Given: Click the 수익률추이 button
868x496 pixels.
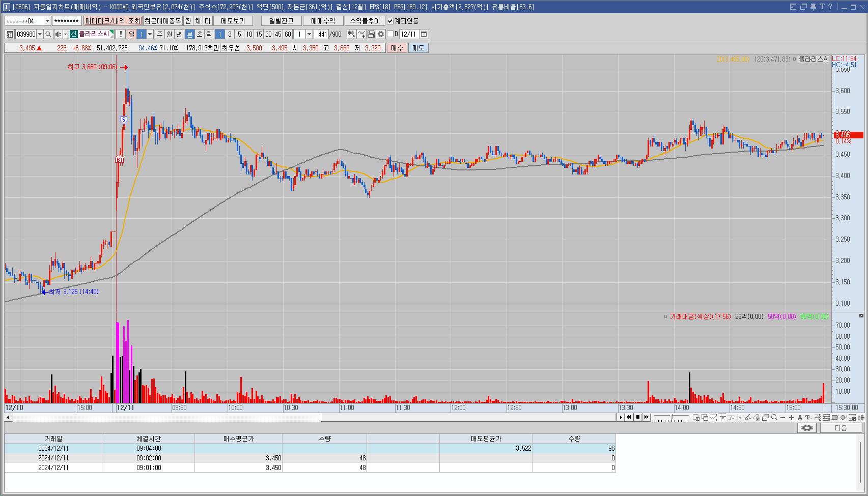Looking at the screenshot, I should pyautogui.click(x=365, y=21).
